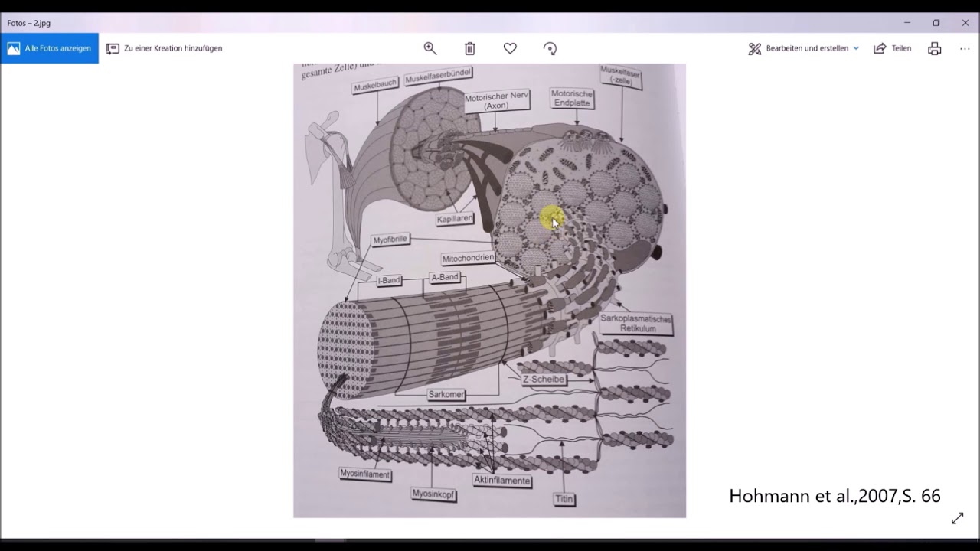
Task: Click the Zu einer Kreation hinzufügen icon
Action: (x=113, y=48)
